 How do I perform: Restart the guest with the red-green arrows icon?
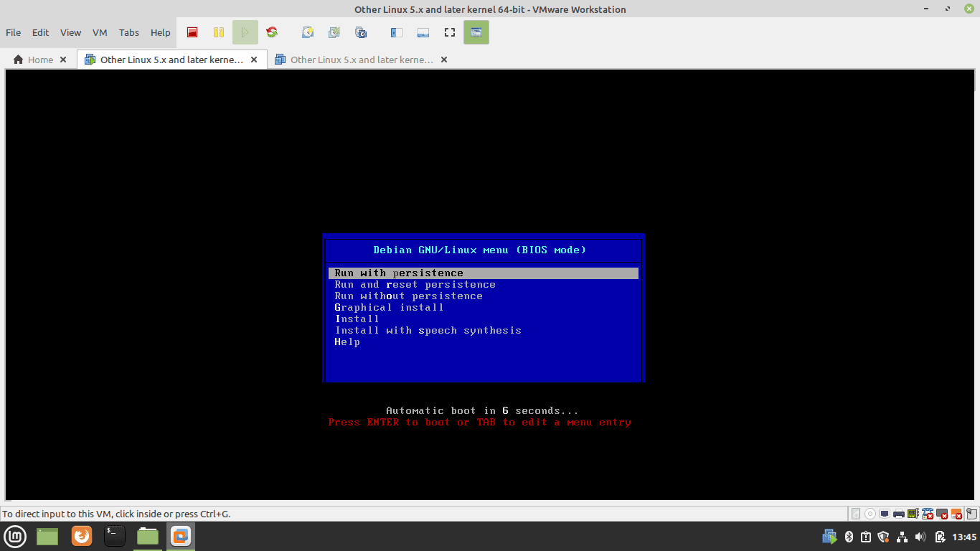click(272, 32)
